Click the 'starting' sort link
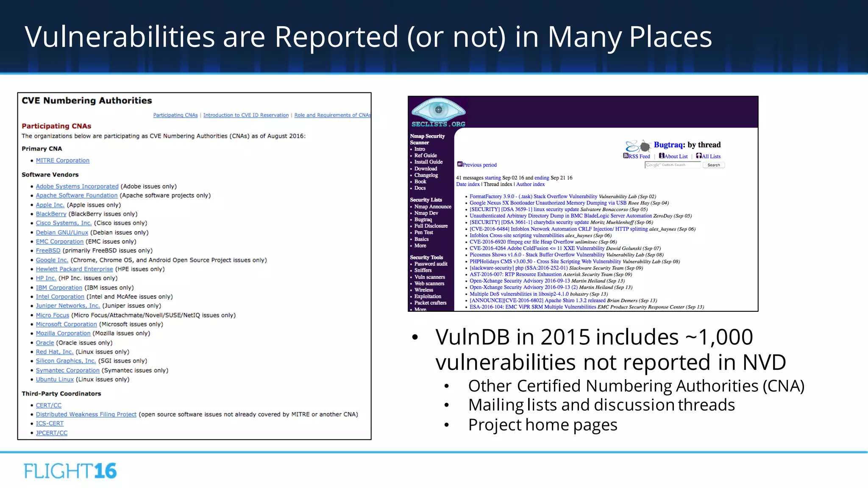The height and width of the screenshot is (488, 868). point(492,178)
